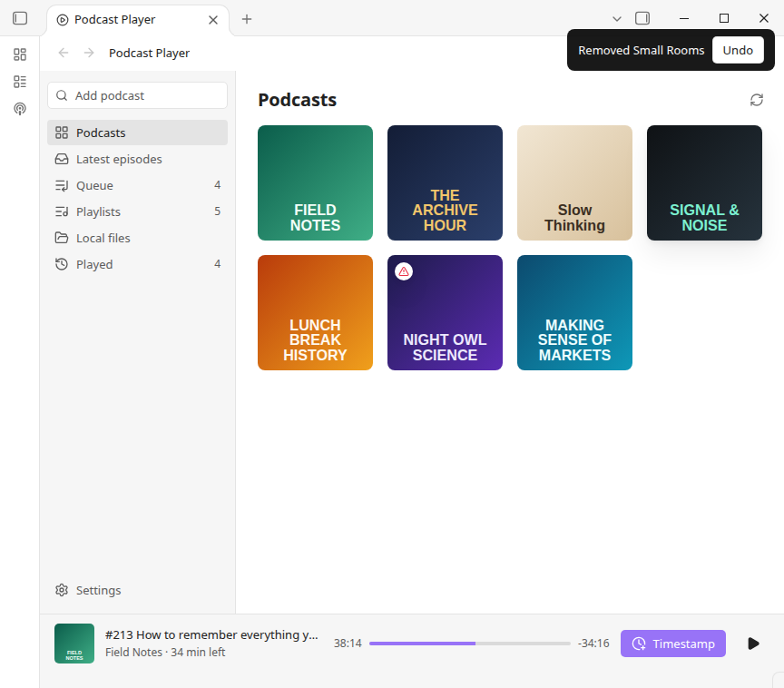784x688 pixels.
Task: Open the Night Owl Science podcast card
Action: (x=445, y=313)
